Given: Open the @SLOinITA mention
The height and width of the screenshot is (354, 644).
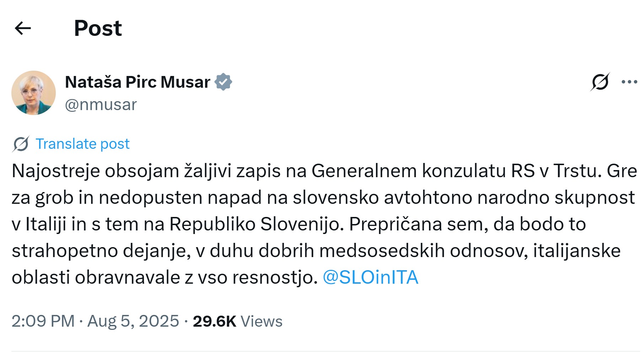Looking at the screenshot, I should point(370,277).
